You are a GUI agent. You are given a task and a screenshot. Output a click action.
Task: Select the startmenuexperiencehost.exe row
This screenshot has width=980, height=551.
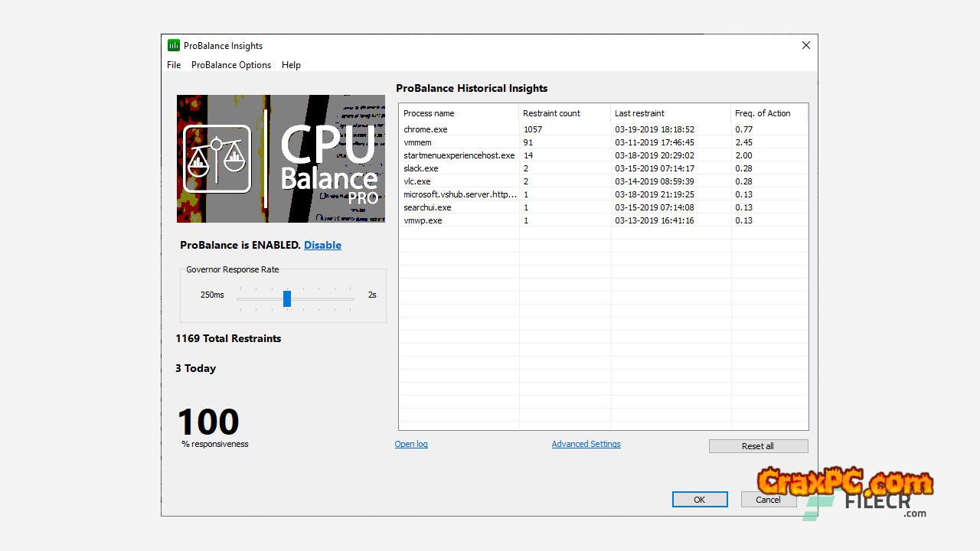coord(459,155)
